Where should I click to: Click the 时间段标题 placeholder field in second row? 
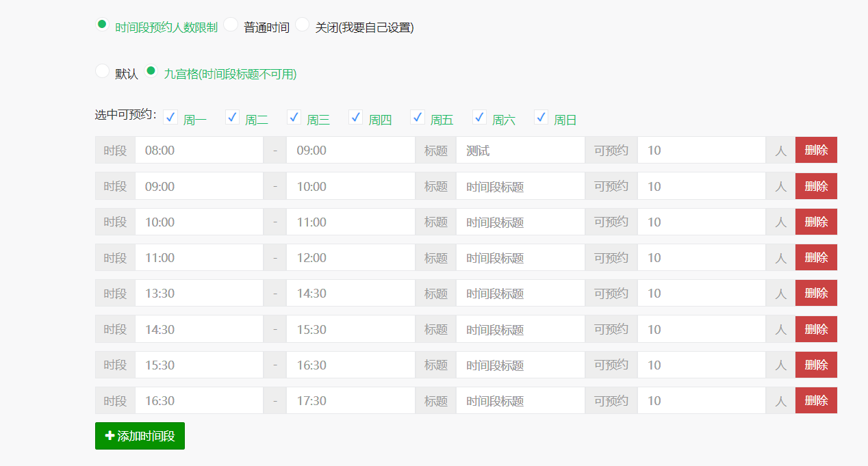520,185
